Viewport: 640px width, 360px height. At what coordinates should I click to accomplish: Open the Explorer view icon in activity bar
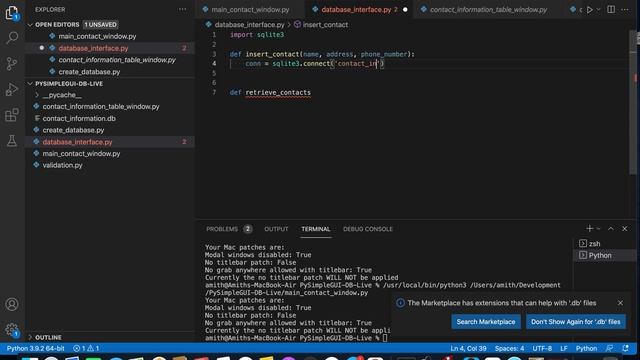click(x=12, y=13)
